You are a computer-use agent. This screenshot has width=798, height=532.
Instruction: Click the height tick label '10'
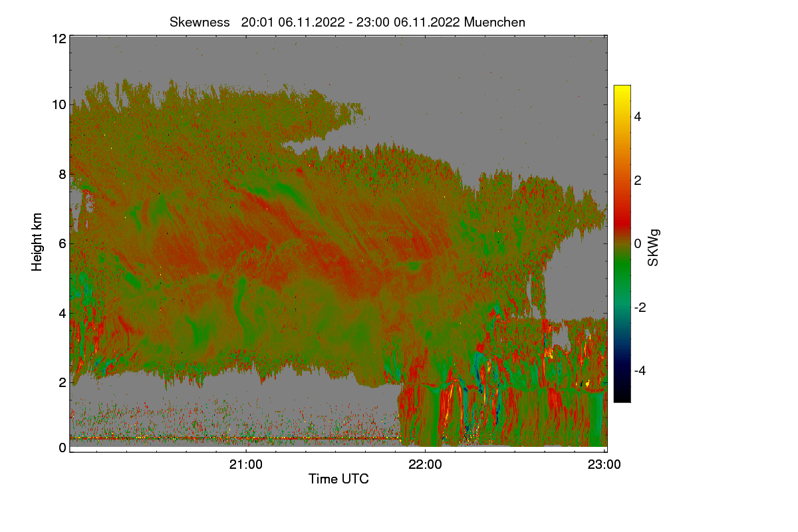click(x=59, y=104)
